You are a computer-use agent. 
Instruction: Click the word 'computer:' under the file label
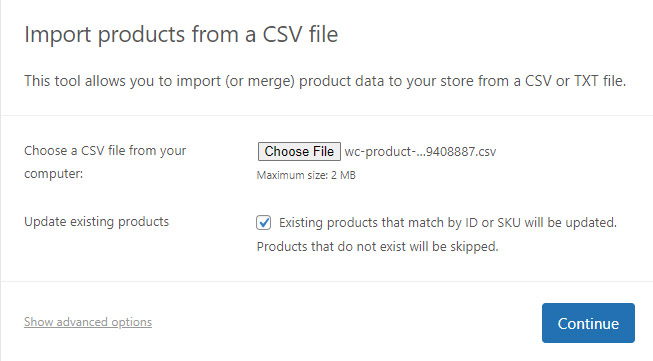coord(53,174)
